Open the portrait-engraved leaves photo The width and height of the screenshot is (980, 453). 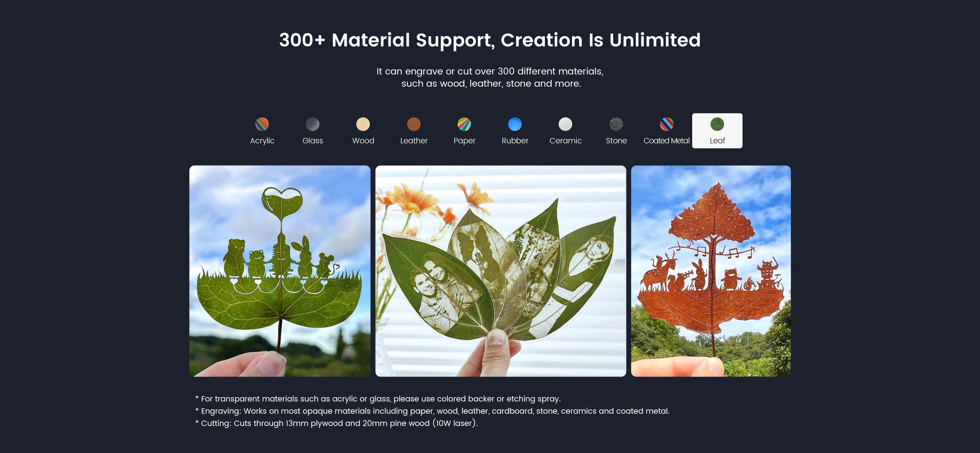coord(501,271)
